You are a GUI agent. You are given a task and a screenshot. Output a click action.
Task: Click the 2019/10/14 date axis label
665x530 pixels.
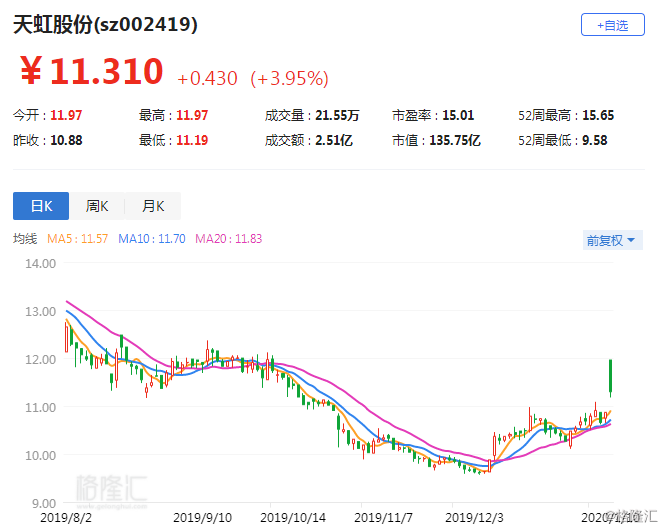[293, 518]
